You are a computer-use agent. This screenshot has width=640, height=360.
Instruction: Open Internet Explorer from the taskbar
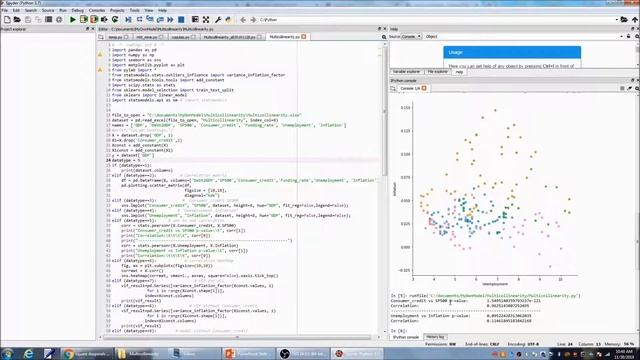pyautogui.click(x=28, y=353)
